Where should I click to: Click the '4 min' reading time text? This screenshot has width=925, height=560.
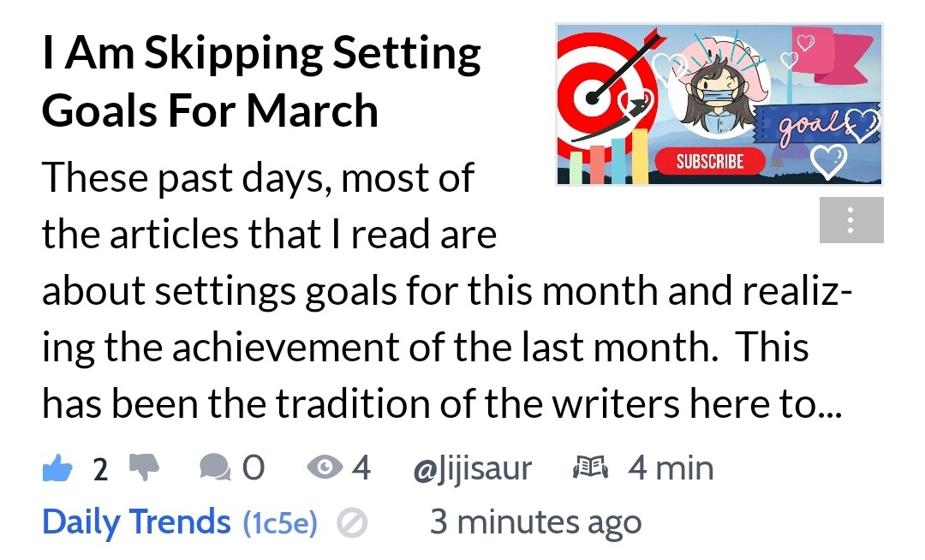[671, 468]
